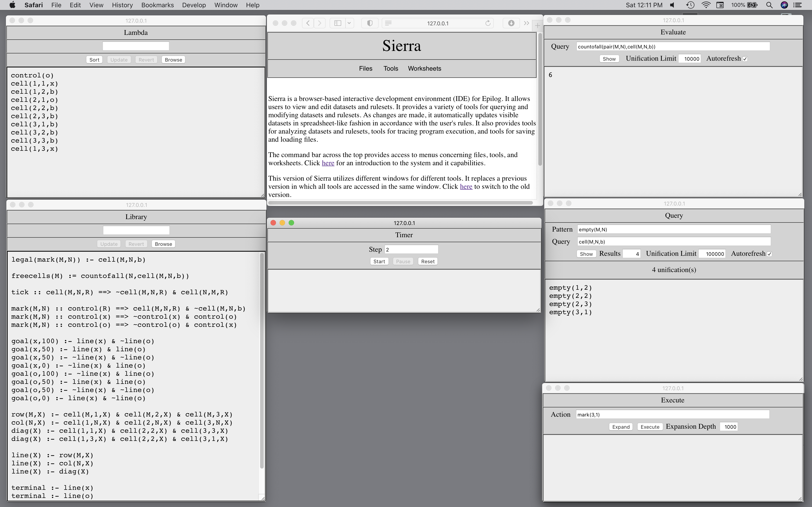This screenshot has height=507, width=812.
Task: Toggle Autorefresh checkbox in Evaluate window
Action: [745, 59]
